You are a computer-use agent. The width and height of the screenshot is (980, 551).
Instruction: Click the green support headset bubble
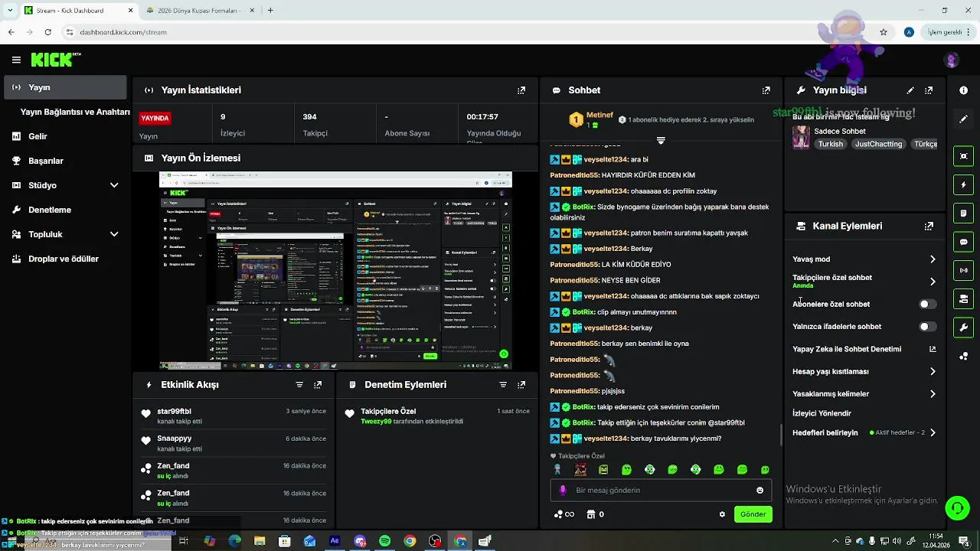[x=957, y=508]
